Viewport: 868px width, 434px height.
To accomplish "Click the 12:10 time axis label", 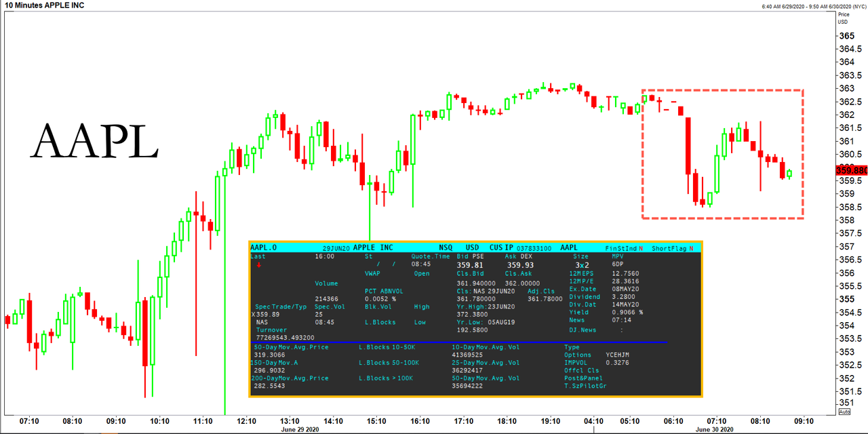I will pyautogui.click(x=245, y=420).
